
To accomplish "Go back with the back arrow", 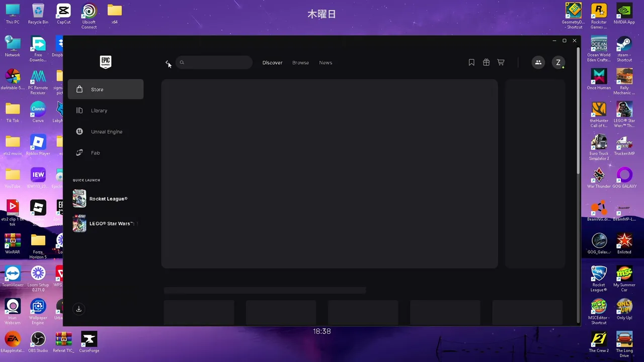I will point(168,63).
